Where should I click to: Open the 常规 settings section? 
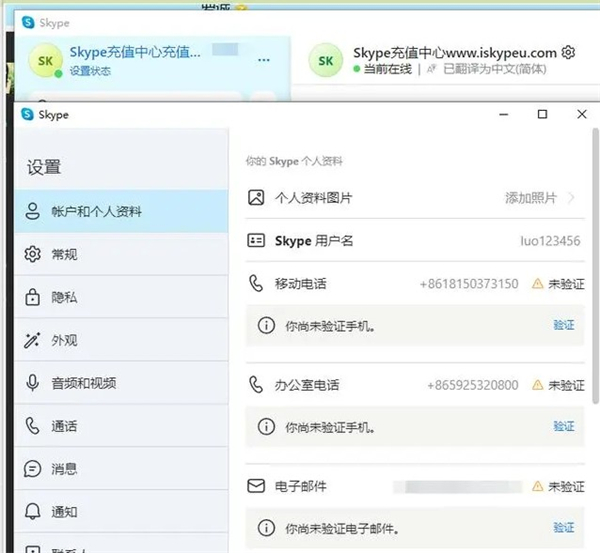pyautogui.click(x=121, y=254)
